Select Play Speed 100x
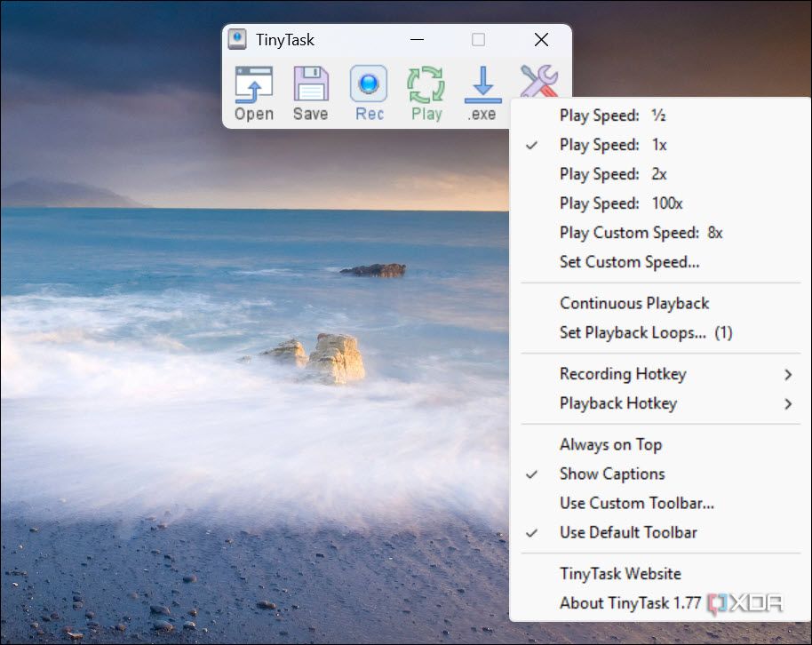Viewport: 812px width, 645px height. pos(620,203)
